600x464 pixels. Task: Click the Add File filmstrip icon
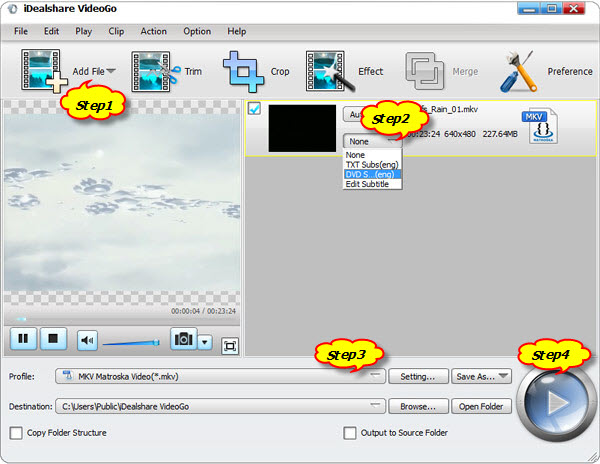44,71
